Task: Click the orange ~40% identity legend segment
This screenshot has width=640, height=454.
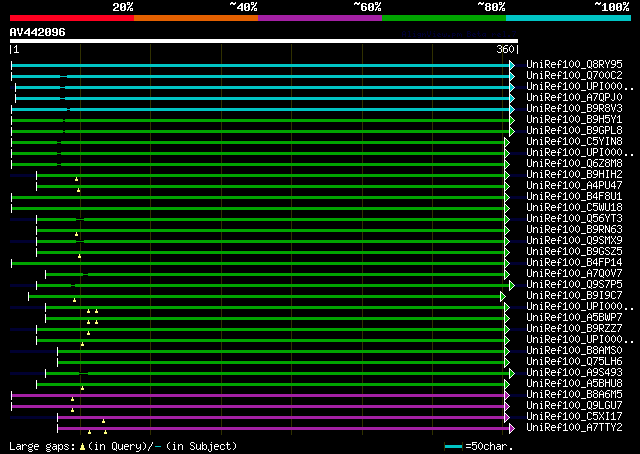Action: click(196, 18)
